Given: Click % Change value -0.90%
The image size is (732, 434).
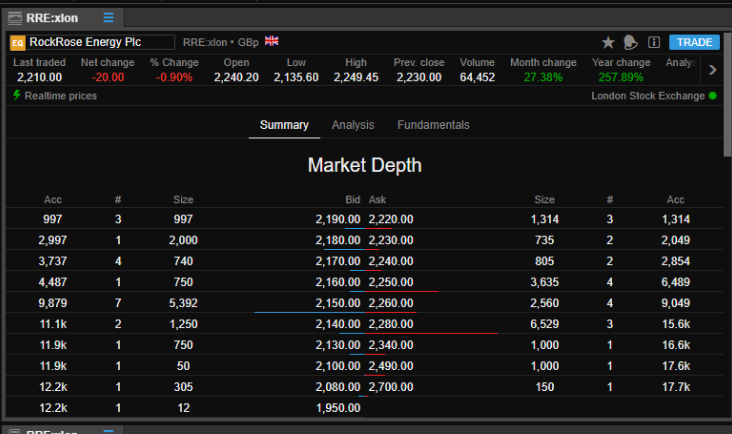Looking at the screenshot, I should pos(174,77).
